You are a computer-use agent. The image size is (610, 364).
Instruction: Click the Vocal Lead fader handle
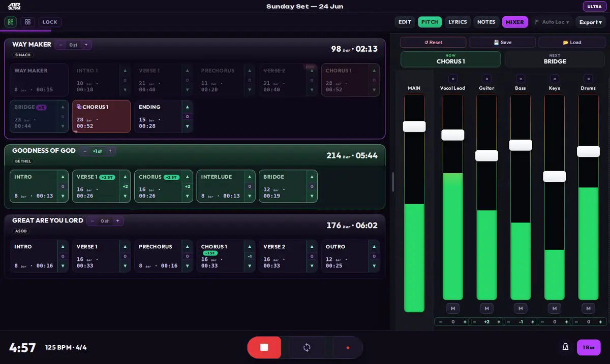click(452, 135)
